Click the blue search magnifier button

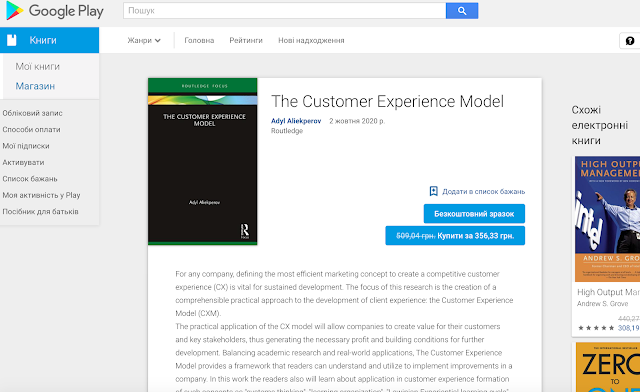(x=462, y=11)
